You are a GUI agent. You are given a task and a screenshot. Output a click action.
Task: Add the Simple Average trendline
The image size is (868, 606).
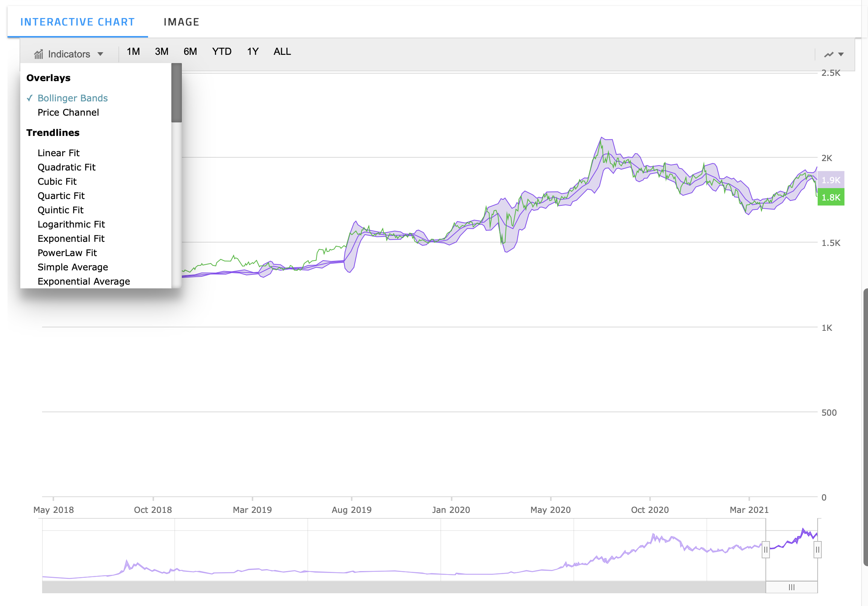point(73,267)
